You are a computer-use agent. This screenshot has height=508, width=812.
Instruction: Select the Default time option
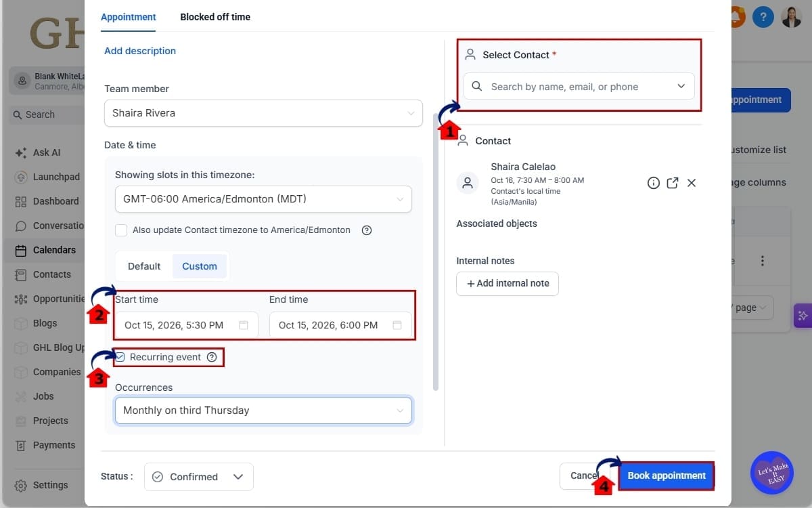tap(144, 266)
